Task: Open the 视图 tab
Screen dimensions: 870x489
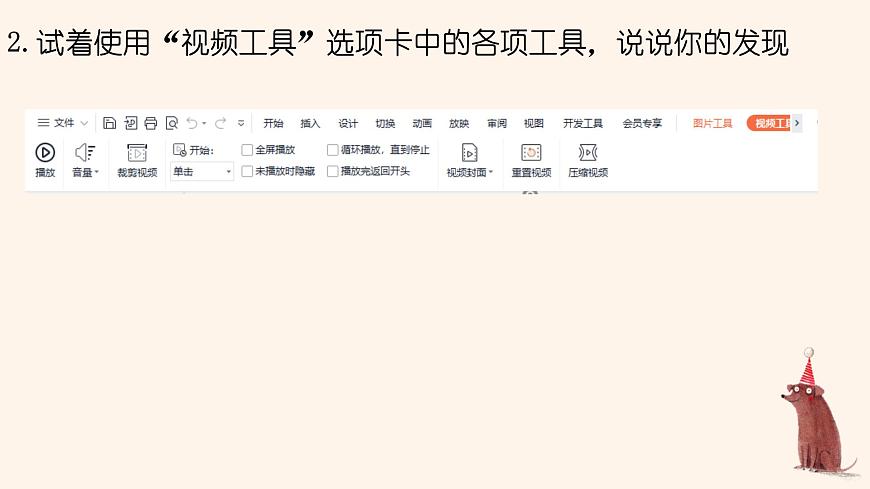Action: point(534,123)
